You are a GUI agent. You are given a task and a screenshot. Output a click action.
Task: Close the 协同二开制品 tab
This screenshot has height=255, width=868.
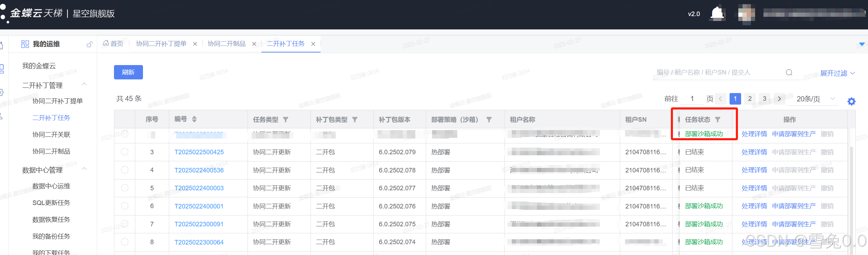pyautogui.click(x=254, y=44)
